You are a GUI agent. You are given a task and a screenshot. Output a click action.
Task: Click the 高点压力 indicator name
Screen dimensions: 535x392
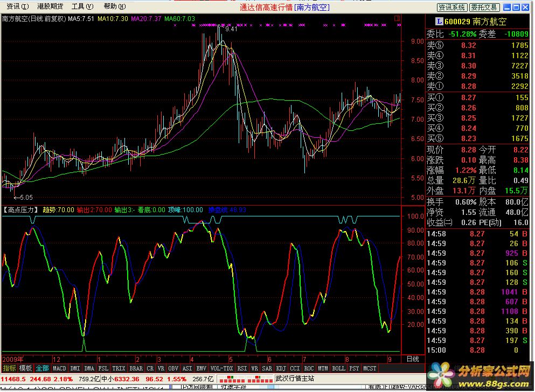pyautogui.click(x=21, y=210)
